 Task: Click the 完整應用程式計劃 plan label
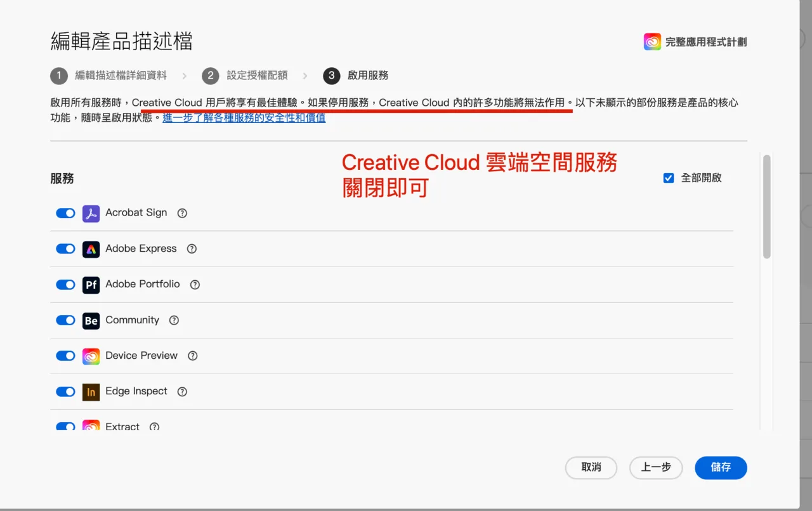(x=706, y=42)
